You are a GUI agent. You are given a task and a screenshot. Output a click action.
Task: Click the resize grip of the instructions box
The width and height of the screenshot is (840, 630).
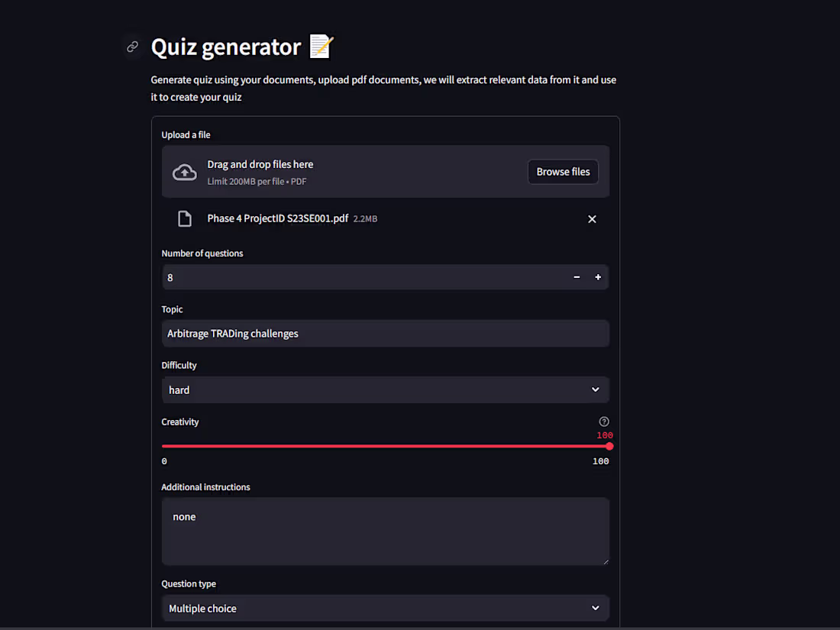click(606, 561)
